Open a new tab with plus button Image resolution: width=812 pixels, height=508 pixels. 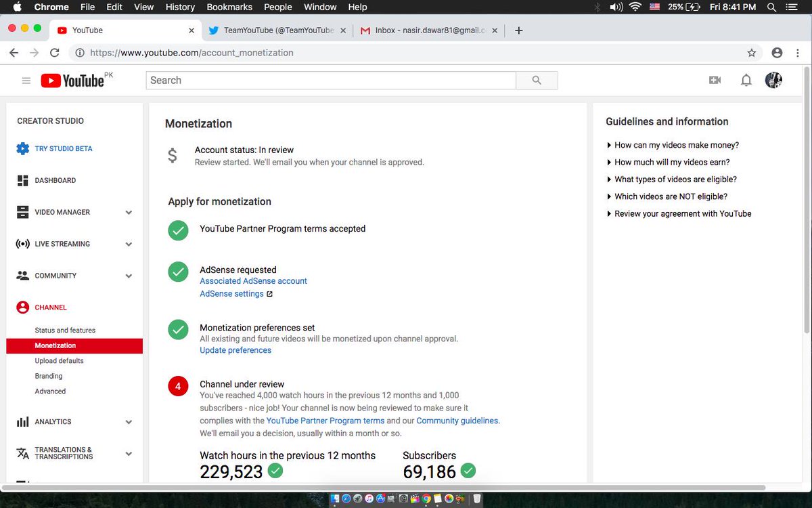pos(519,30)
